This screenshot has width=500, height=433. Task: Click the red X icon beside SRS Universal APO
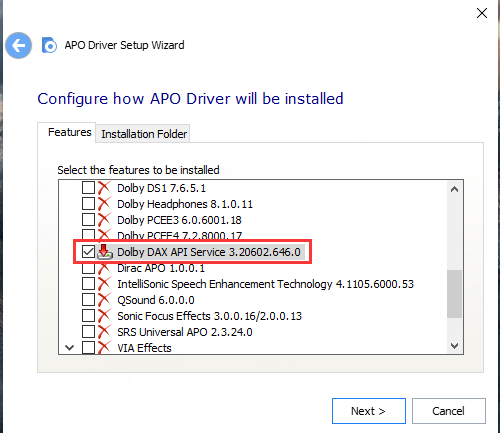[x=104, y=332]
